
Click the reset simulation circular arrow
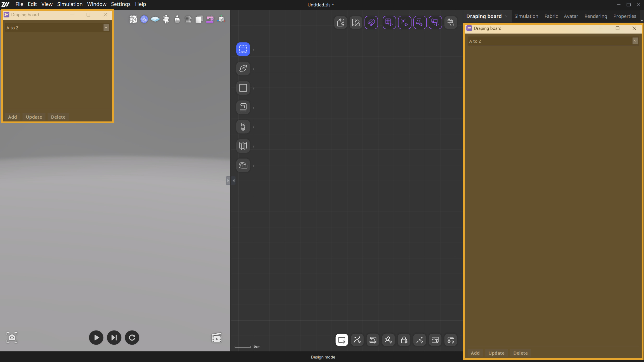coord(132,338)
